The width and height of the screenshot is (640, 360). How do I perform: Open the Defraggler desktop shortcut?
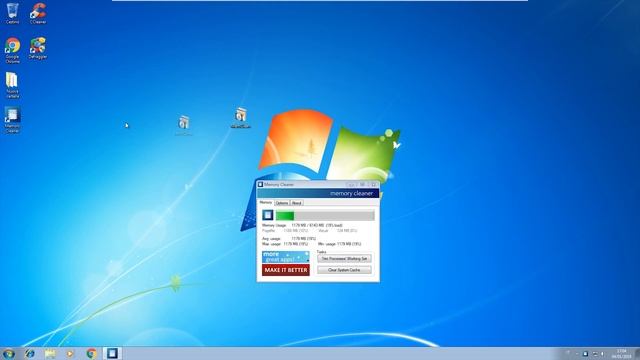click(x=38, y=48)
